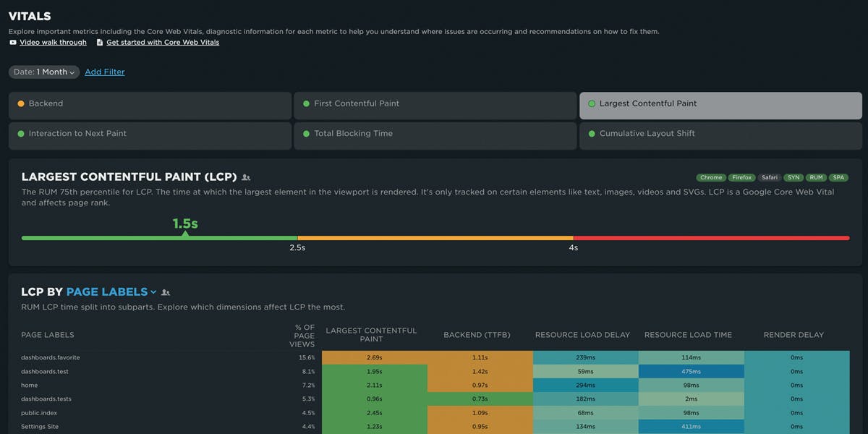
Task: Click the Add Filter link
Action: [105, 72]
